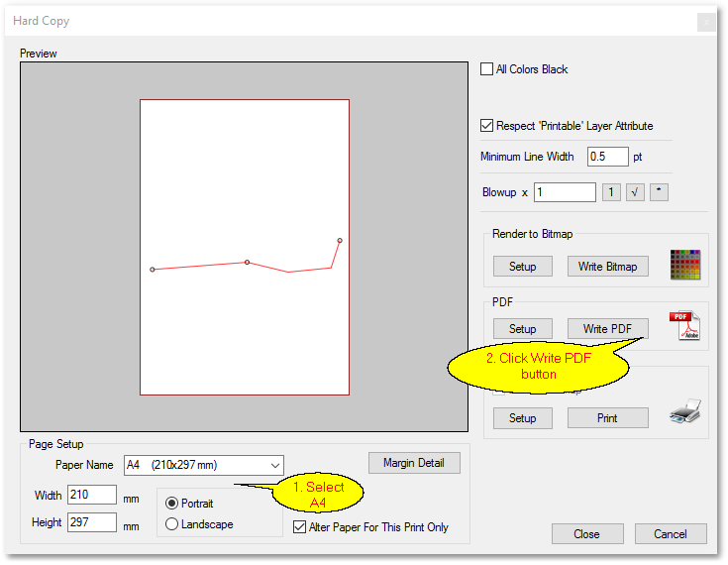This screenshot has height=565, width=728.
Task: Toggle Alter Paper For This Print Only
Action: pyautogui.click(x=299, y=527)
